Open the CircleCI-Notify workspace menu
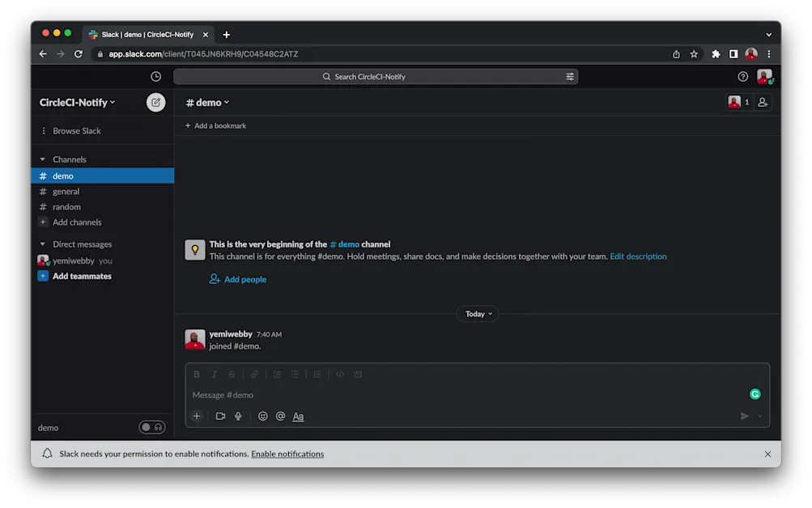The image size is (812, 508). point(77,102)
